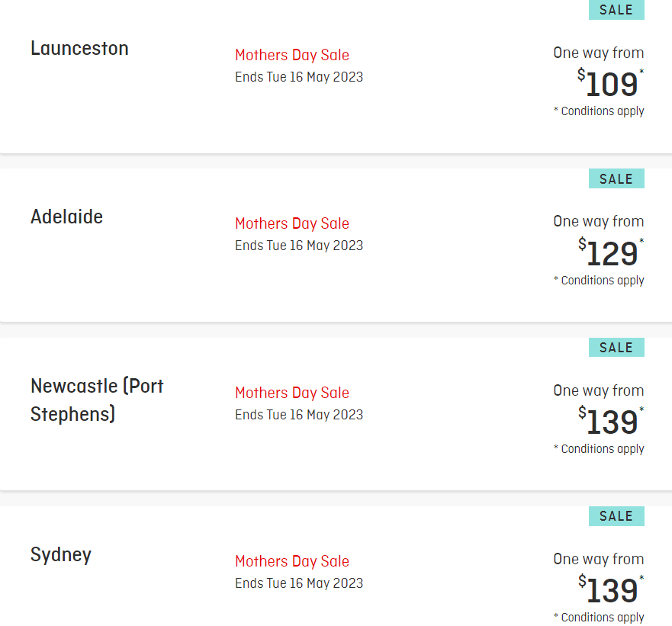This screenshot has width=672, height=626.
Task: Click the SALE badge on Sydney card
Action: pos(616,516)
